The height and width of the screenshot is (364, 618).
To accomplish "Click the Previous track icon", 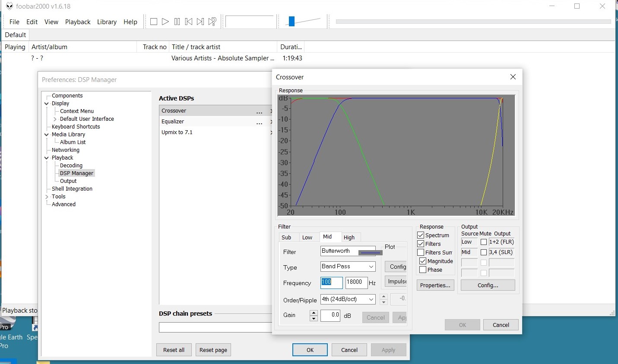I will click(x=189, y=22).
